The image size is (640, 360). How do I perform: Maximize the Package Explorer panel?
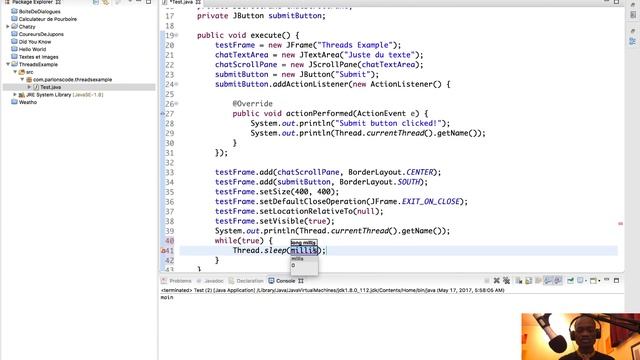149,2
